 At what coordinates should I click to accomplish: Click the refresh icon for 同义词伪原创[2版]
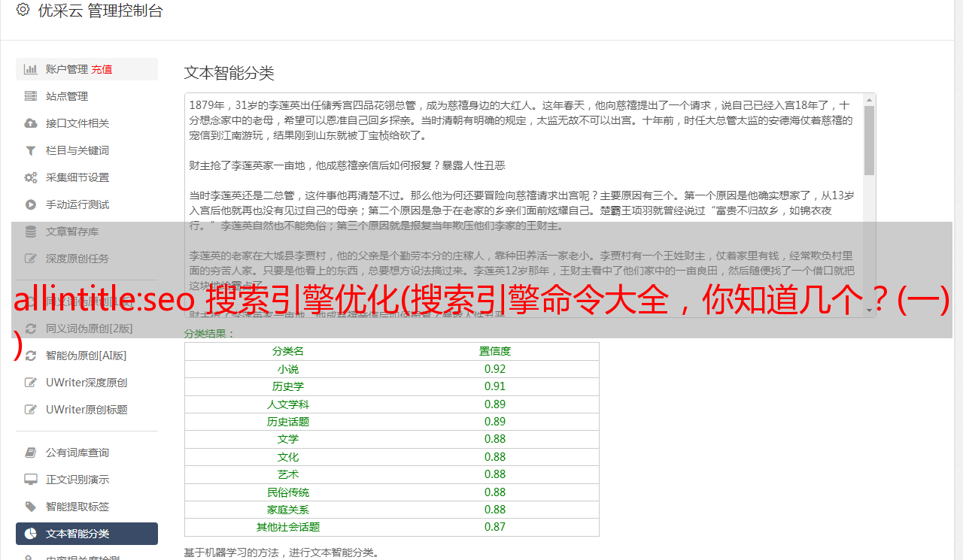point(31,328)
